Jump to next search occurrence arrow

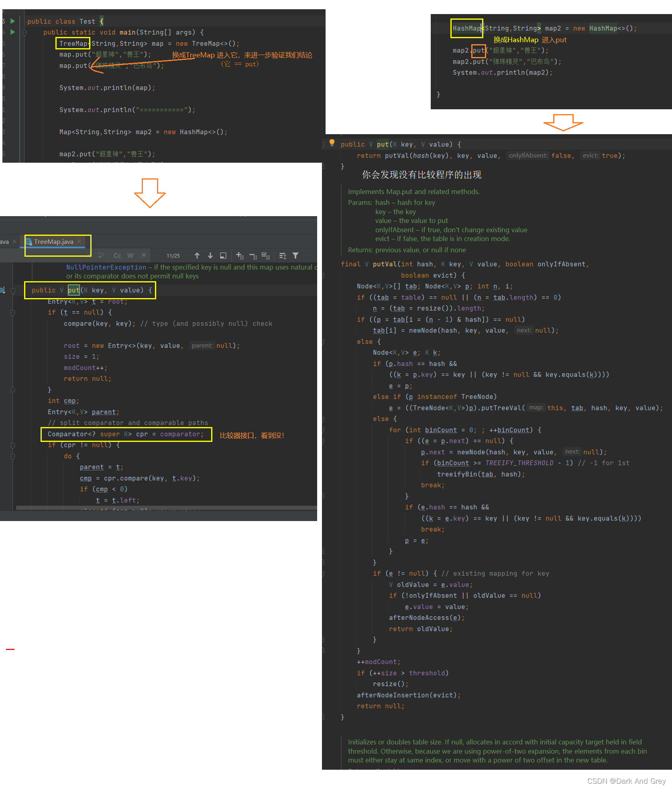coord(210,256)
